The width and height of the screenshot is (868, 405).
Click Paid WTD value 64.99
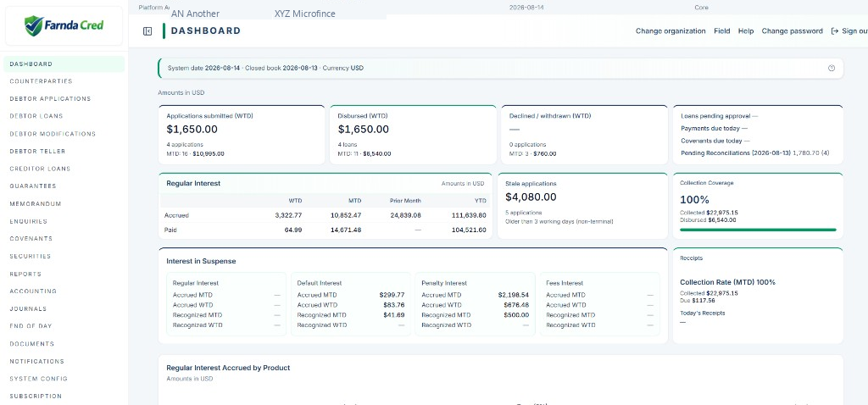[x=292, y=230]
